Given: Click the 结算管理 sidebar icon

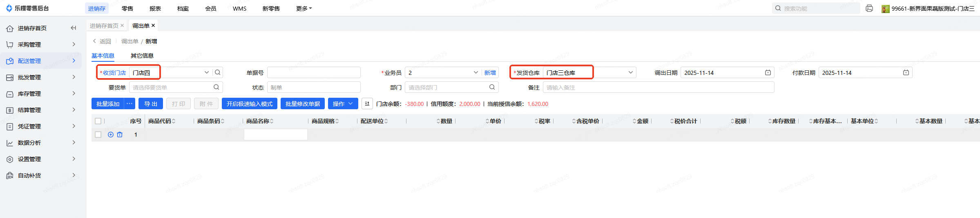Looking at the screenshot, I should click(x=10, y=110).
